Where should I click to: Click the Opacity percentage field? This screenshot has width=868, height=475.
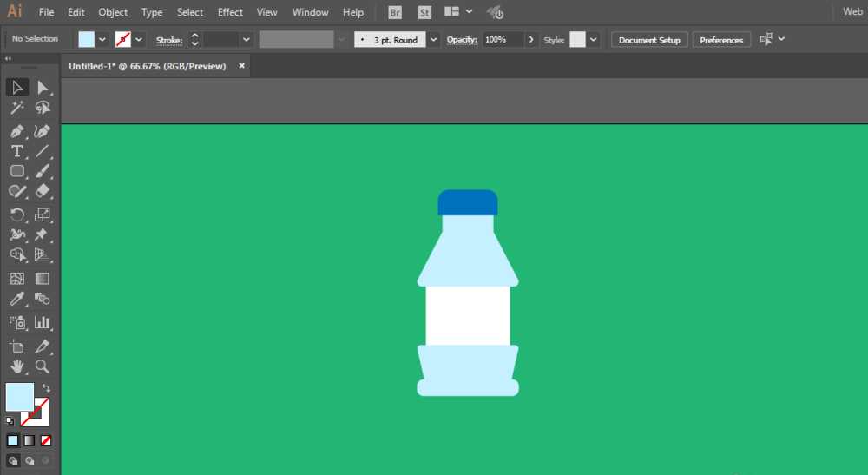503,40
